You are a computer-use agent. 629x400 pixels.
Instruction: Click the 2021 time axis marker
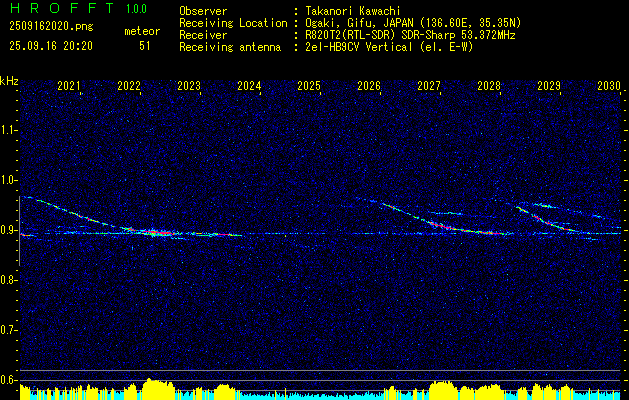pyautogui.click(x=69, y=85)
